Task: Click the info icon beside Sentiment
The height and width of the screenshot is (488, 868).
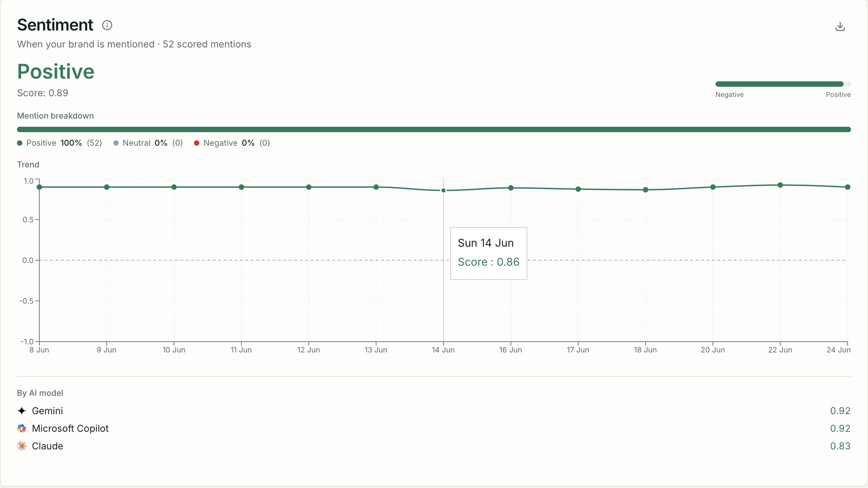Action: [x=107, y=25]
